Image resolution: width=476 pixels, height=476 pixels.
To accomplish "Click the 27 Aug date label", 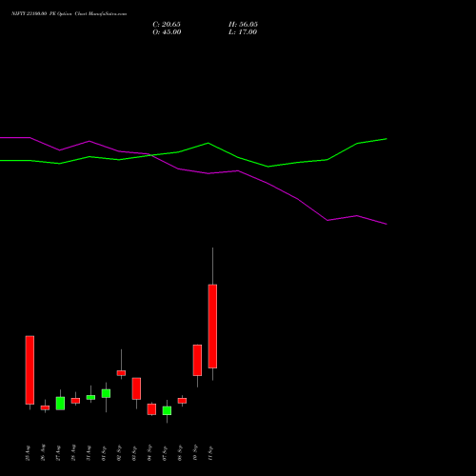I will coord(58,453).
